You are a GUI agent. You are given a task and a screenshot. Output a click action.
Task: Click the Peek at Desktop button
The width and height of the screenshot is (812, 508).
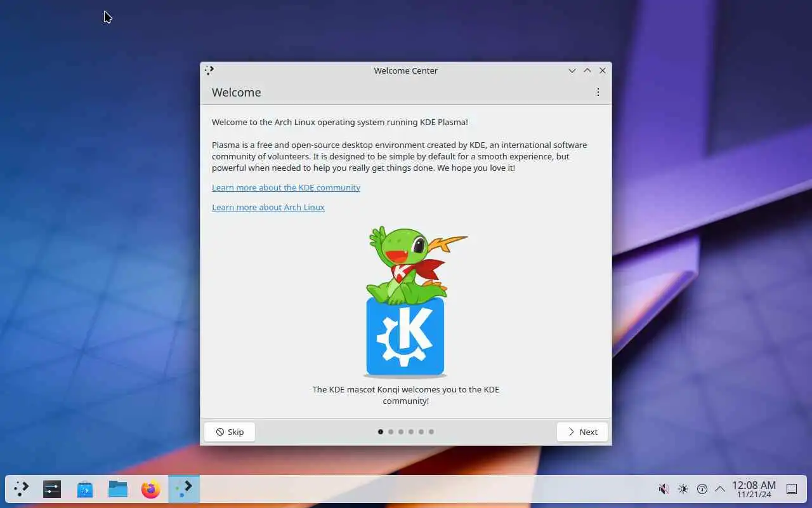pos(792,489)
